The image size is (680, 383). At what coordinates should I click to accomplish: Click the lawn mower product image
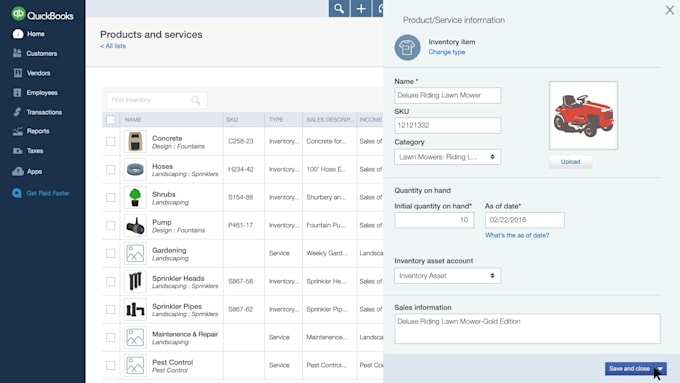pos(583,115)
